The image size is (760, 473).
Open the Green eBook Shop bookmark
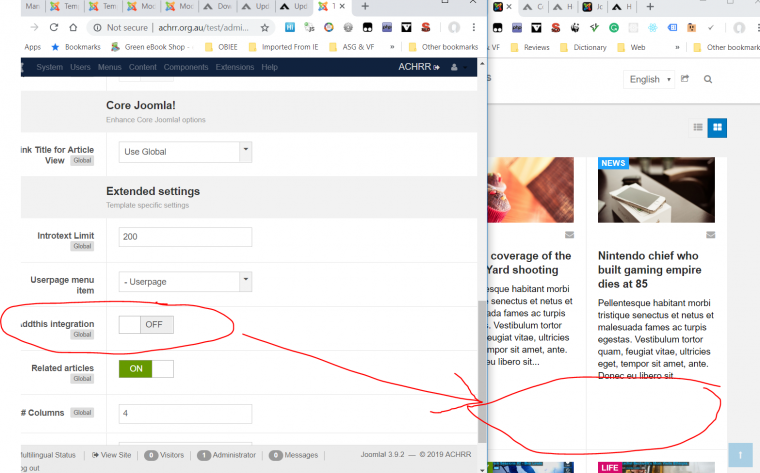[151, 47]
